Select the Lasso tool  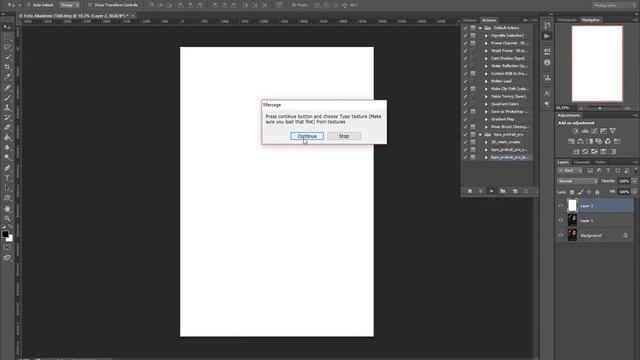coord(7,47)
